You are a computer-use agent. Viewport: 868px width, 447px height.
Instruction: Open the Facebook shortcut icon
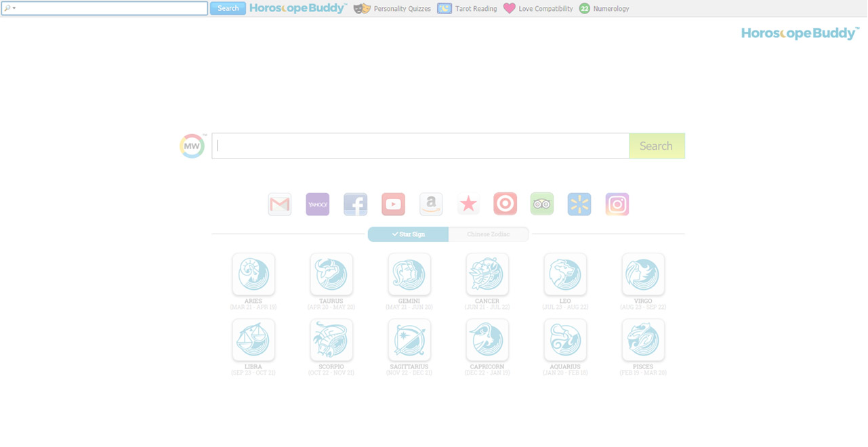point(356,204)
